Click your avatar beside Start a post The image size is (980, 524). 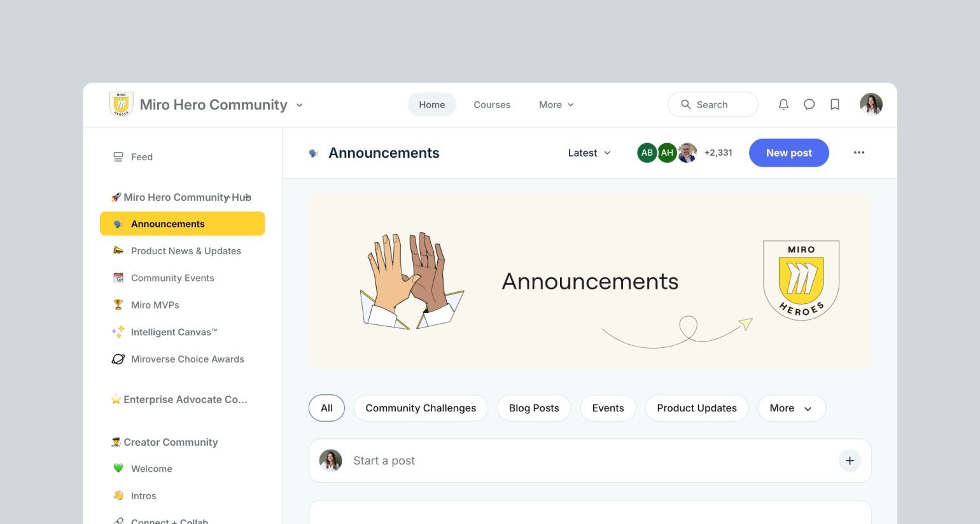tap(330, 460)
